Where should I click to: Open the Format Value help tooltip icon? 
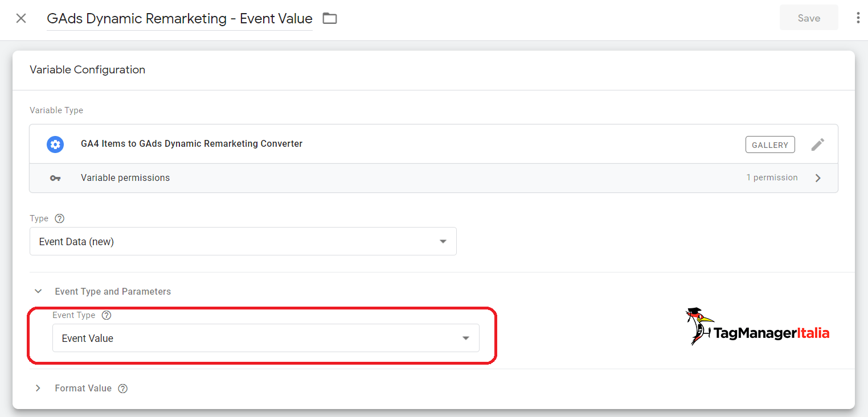coord(122,388)
